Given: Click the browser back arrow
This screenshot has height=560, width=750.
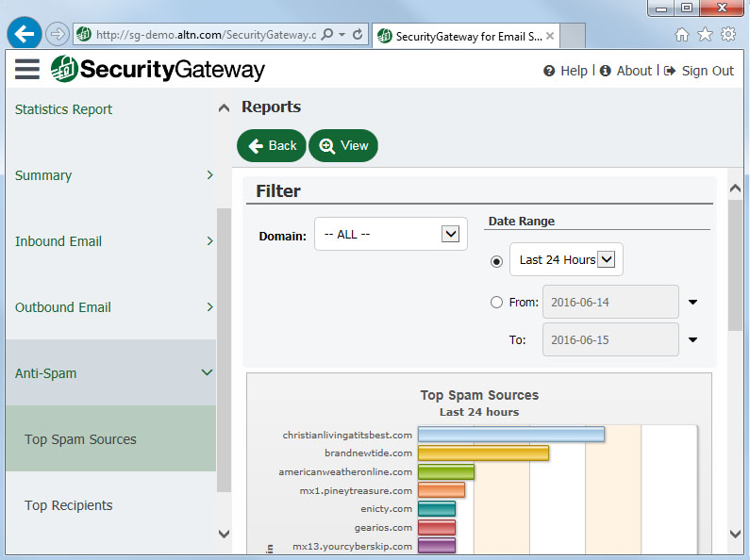Looking at the screenshot, I should click(25, 34).
